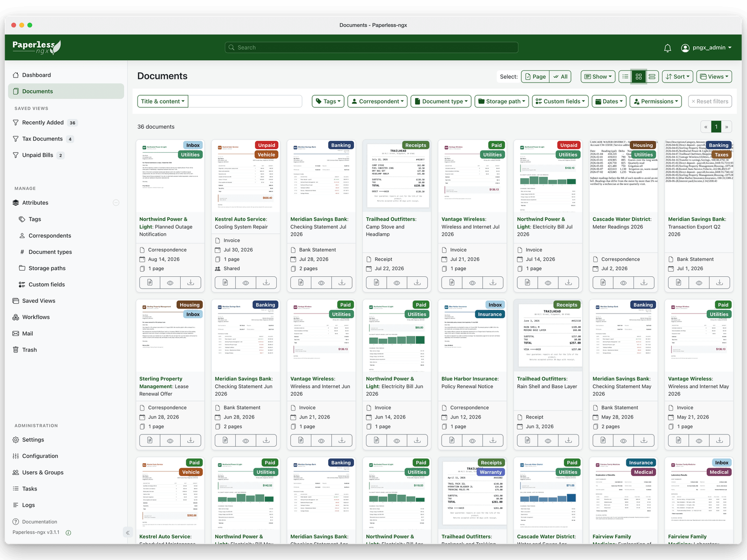Switch to list table view
Viewport: 747px width, 560px height.
(x=625, y=77)
